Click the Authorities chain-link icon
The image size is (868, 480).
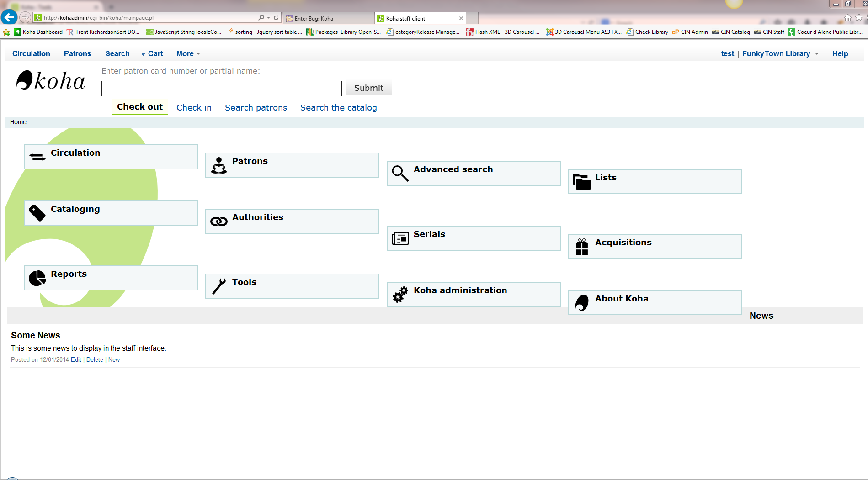click(x=219, y=222)
